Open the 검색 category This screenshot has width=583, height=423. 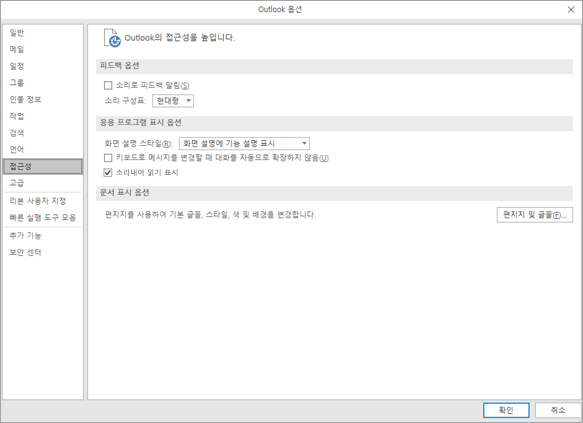coord(42,133)
